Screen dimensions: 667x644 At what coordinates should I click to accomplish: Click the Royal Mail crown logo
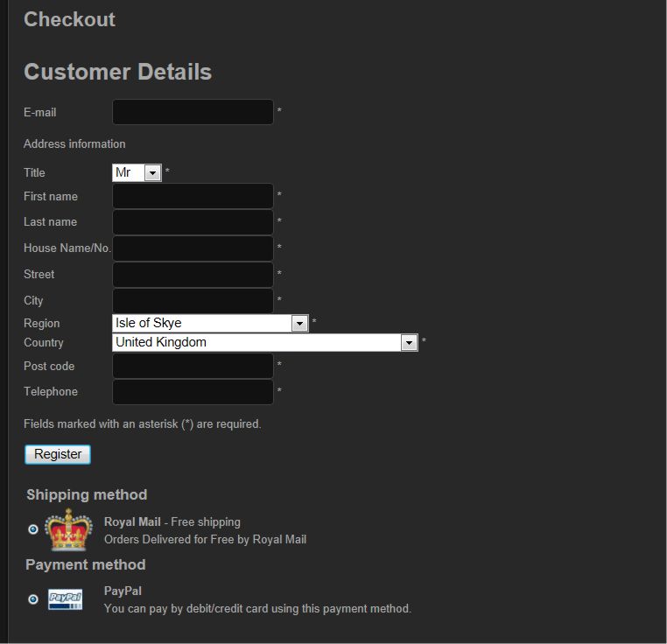[68, 529]
